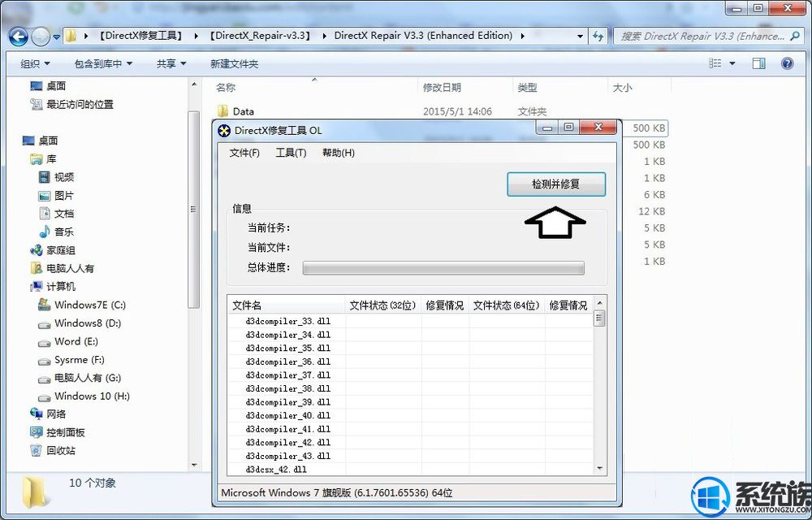Open Explorer help via the question mark icon
Image resolution: width=812 pixels, height=520 pixels.
787,63
